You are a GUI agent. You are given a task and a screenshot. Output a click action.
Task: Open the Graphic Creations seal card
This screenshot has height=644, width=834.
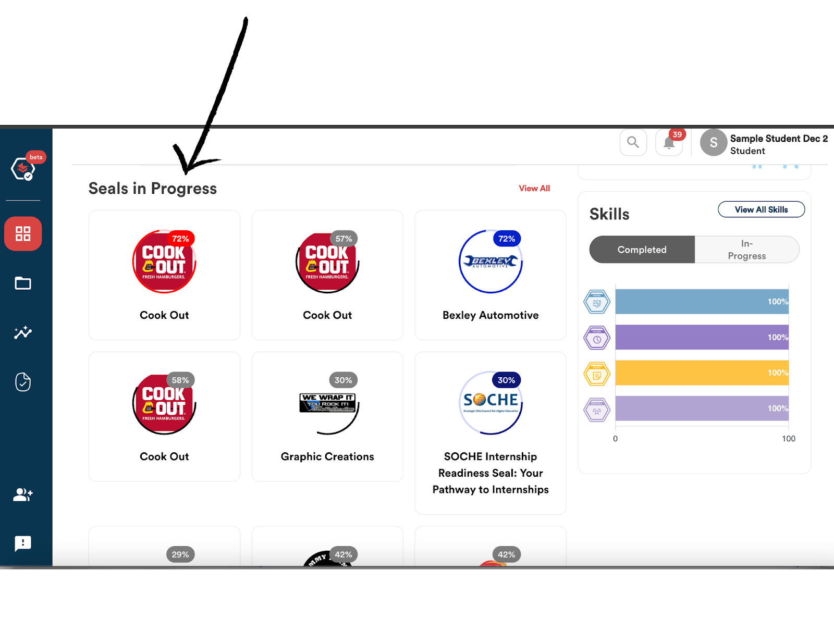(x=327, y=417)
